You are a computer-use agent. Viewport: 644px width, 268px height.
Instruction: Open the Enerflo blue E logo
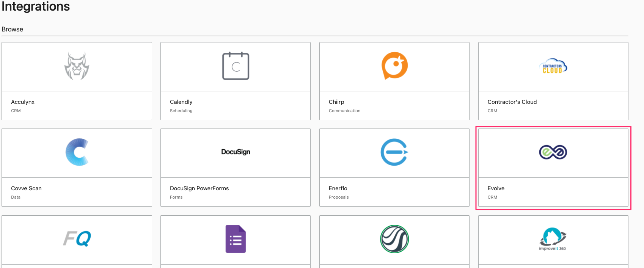tap(394, 152)
